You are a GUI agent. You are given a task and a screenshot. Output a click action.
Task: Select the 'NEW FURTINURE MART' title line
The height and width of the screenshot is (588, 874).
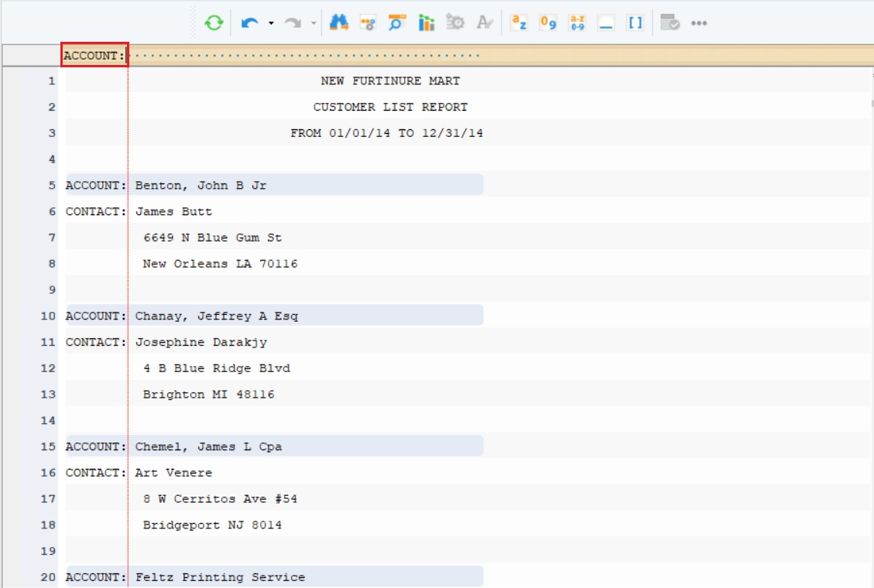(390, 80)
